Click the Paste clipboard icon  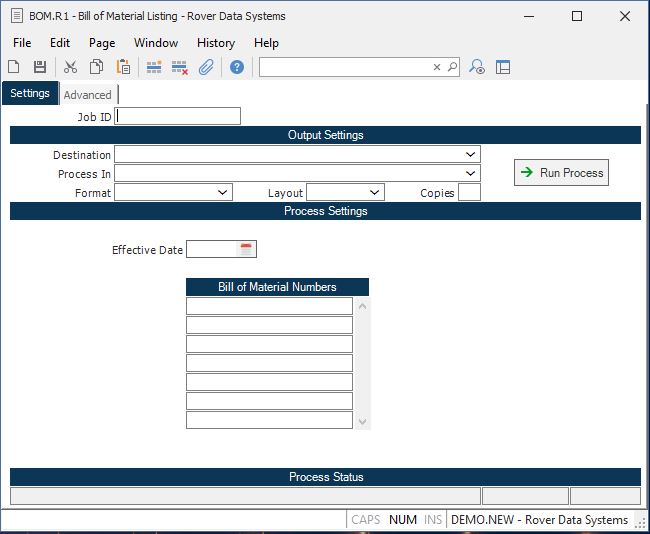click(123, 67)
